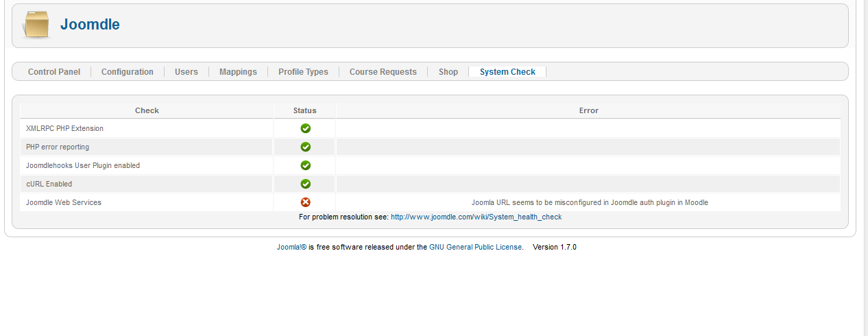Open the Users tab

tap(186, 71)
